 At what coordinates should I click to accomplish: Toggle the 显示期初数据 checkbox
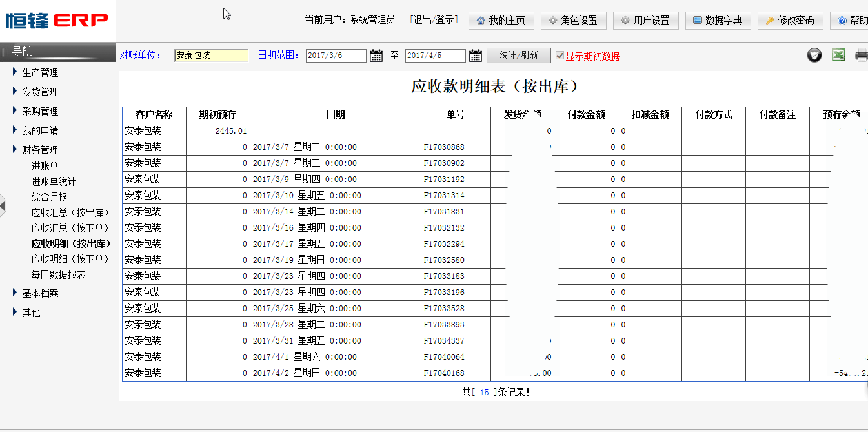click(560, 56)
